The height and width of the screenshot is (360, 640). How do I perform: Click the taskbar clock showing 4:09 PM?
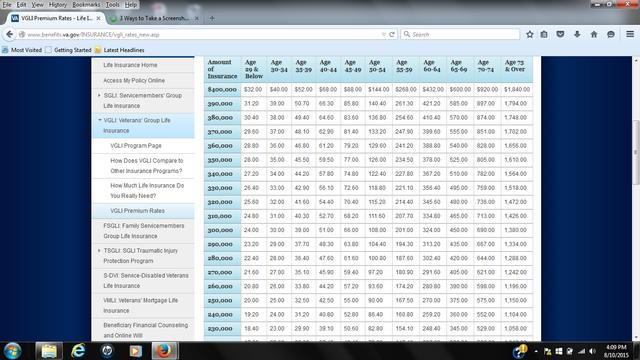tap(616, 351)
